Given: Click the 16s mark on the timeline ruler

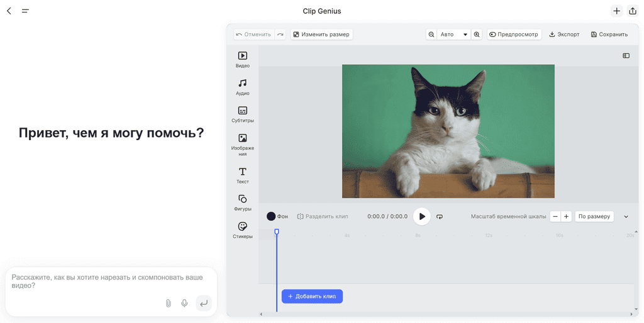Looking at the screenshot, I should 559,236.
